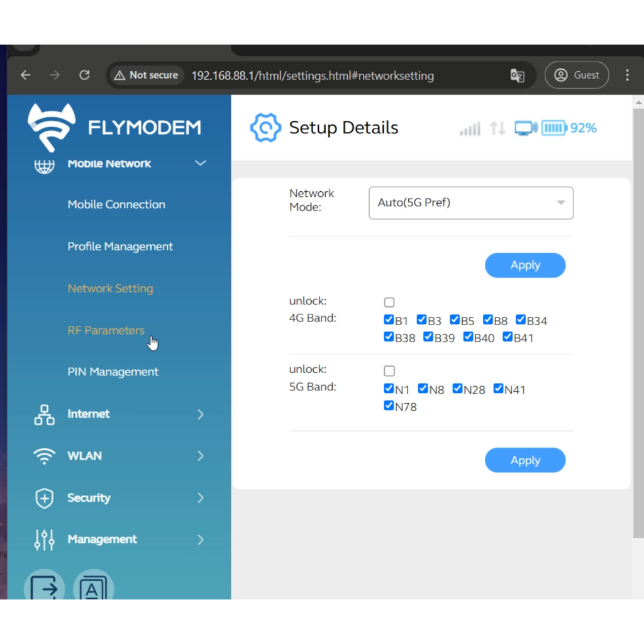
Task: Open the browser three-dot menu
Action: tap(626, 75)
